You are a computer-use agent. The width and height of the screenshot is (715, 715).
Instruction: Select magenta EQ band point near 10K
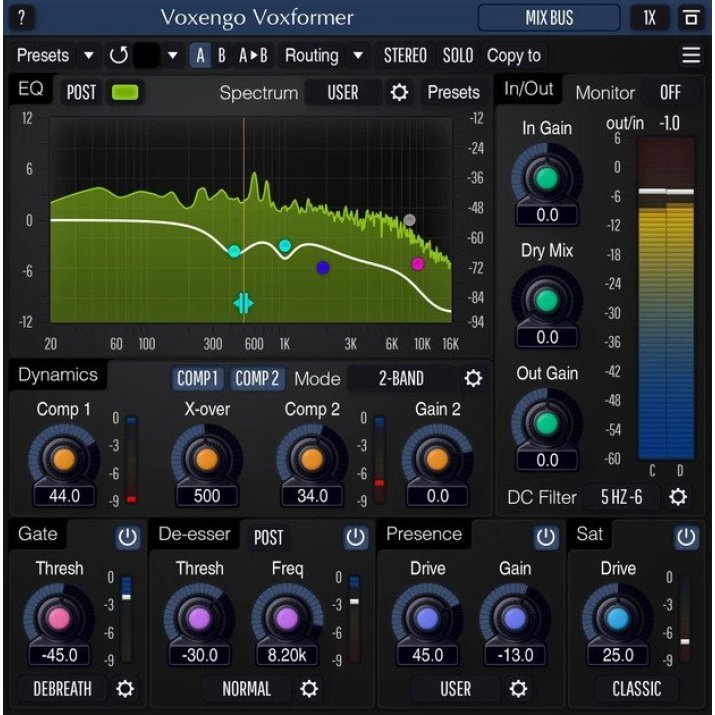[x=417, y=264]
